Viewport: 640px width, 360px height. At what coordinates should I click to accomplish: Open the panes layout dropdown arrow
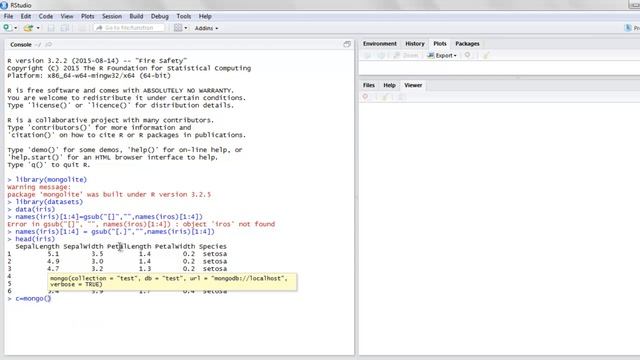pos(186,28)
